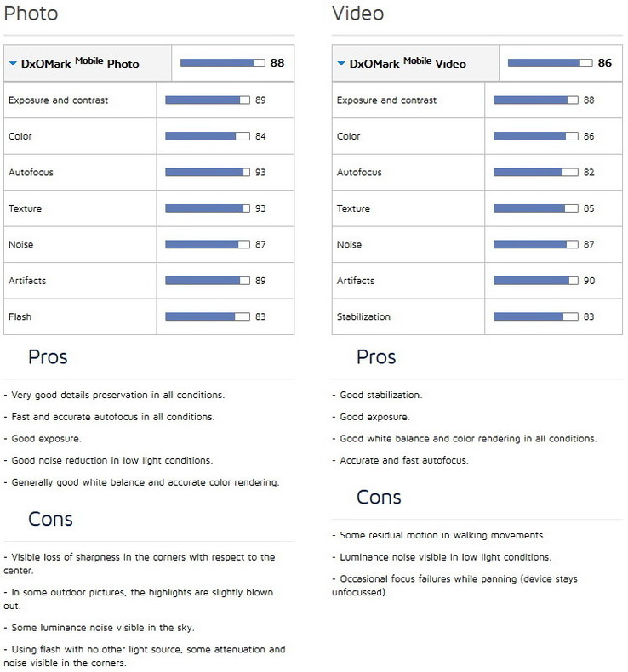
Task: Click the Photo Flash score bar
Action: [x=207, y=316]
